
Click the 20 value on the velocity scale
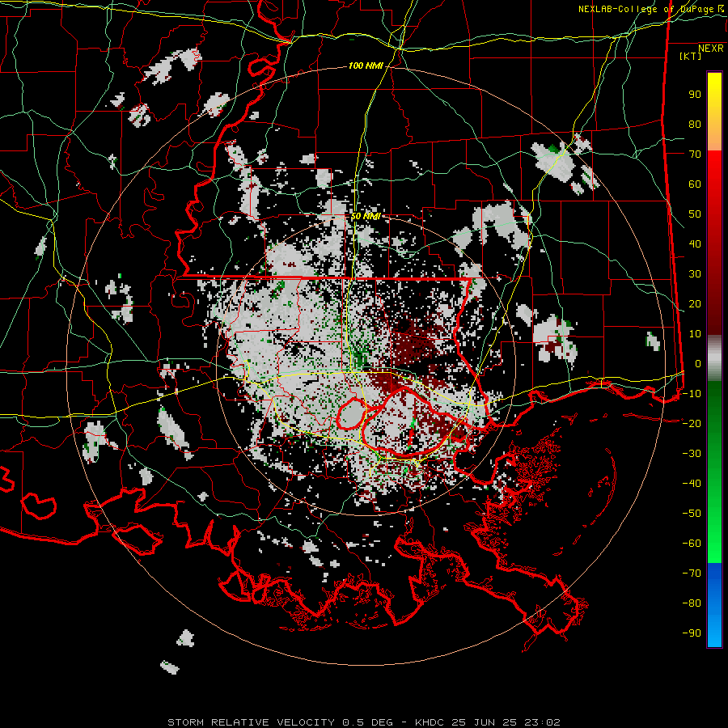695,304
